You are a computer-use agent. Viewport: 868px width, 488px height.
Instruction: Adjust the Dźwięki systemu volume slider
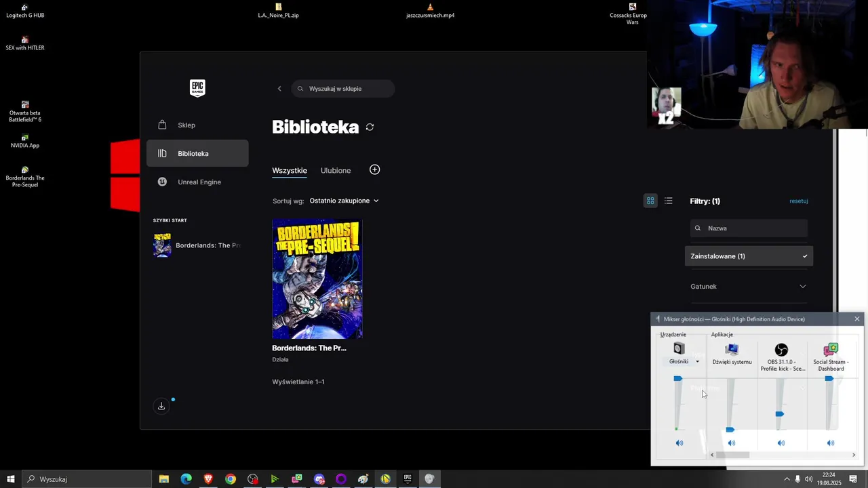[730, 430]
